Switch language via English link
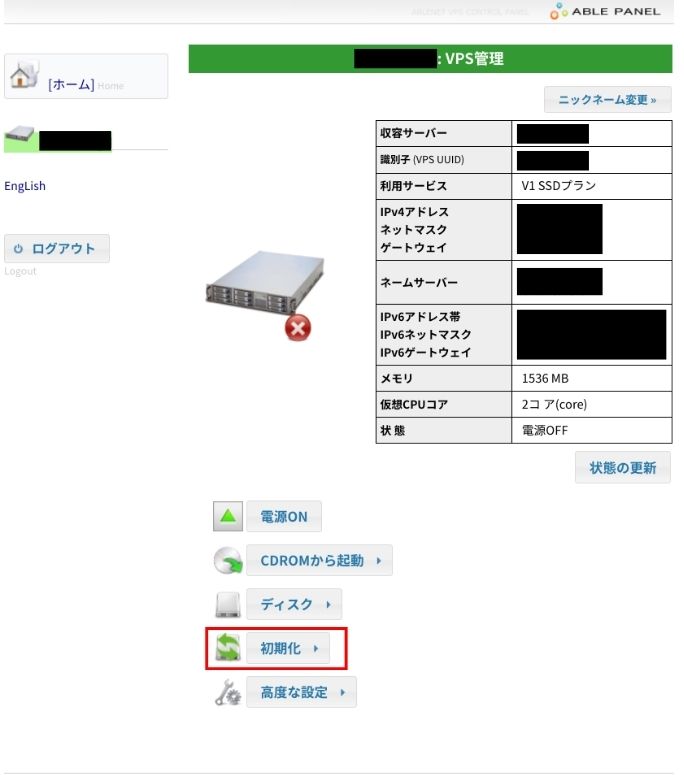This screenshot has width=684, height=775. pos(25,186)
